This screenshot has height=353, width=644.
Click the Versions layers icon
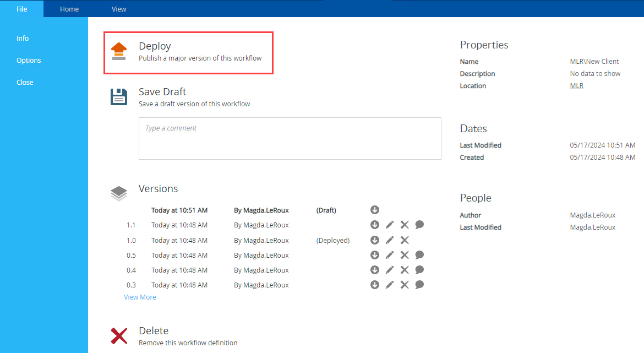click(119, 193)
